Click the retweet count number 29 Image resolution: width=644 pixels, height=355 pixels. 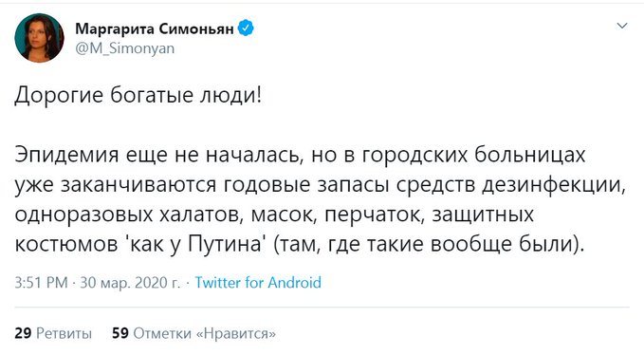click(x=23, y=333)
